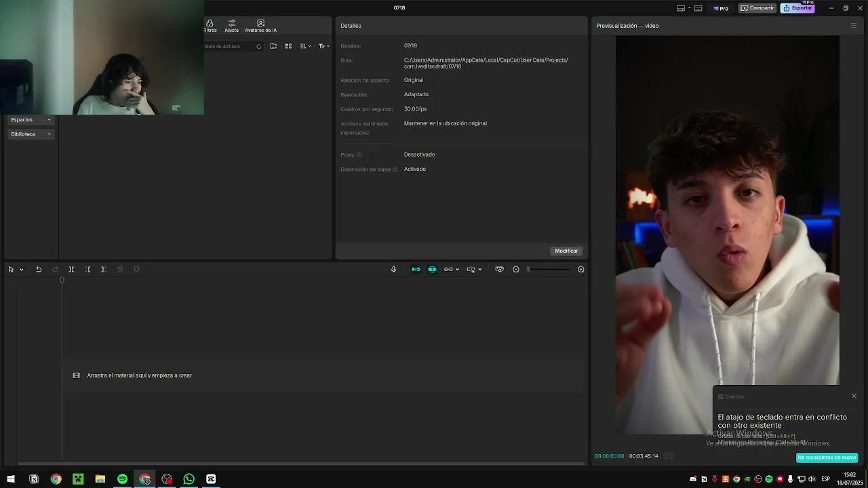Select the pointer tool in timeline toolbar
The width and height of the screenshot is (868, 488).
[11, 269]
